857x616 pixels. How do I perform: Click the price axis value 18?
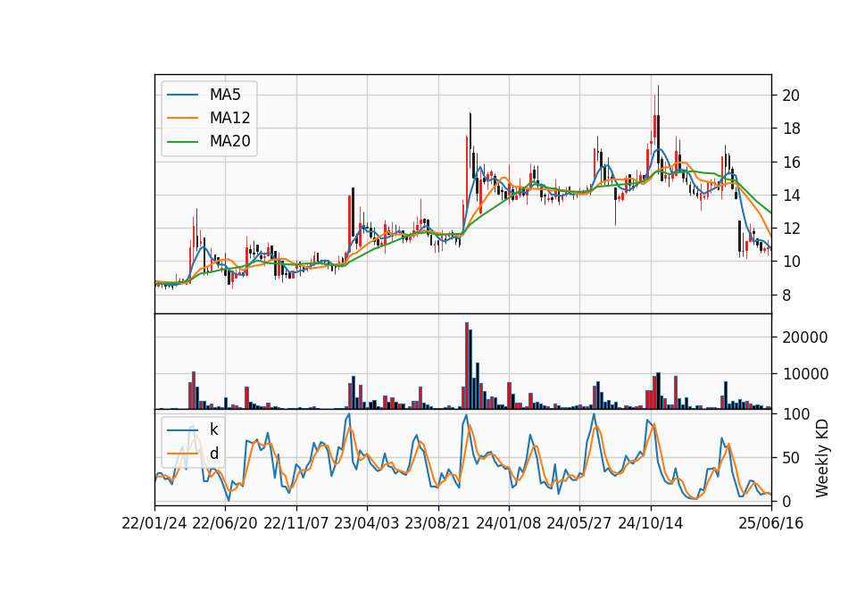click(x=791, y=129)
